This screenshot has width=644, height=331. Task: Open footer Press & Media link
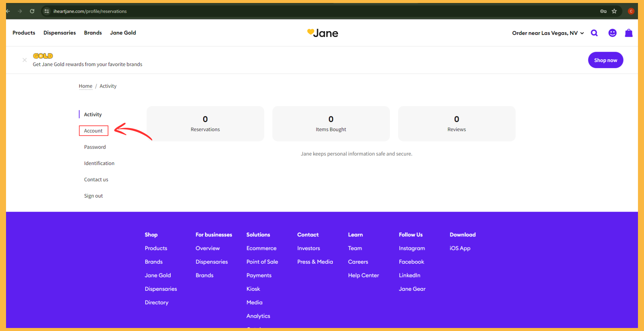[x=315, y=262]
